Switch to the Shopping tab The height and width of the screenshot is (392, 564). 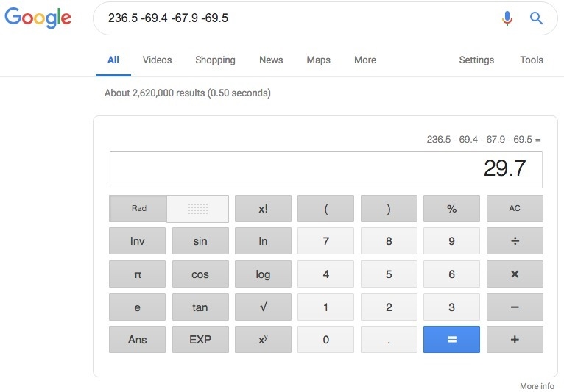(x=215, y=60)
